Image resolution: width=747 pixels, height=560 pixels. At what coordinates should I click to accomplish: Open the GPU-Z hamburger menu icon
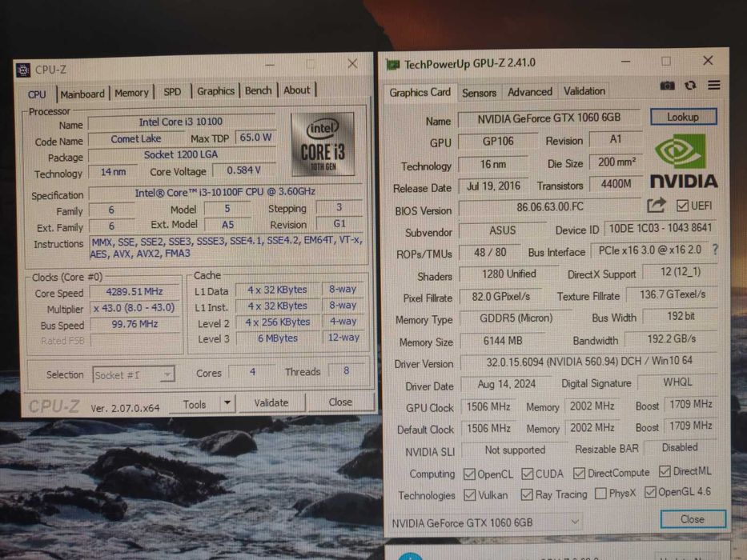(x=713, y=85)
